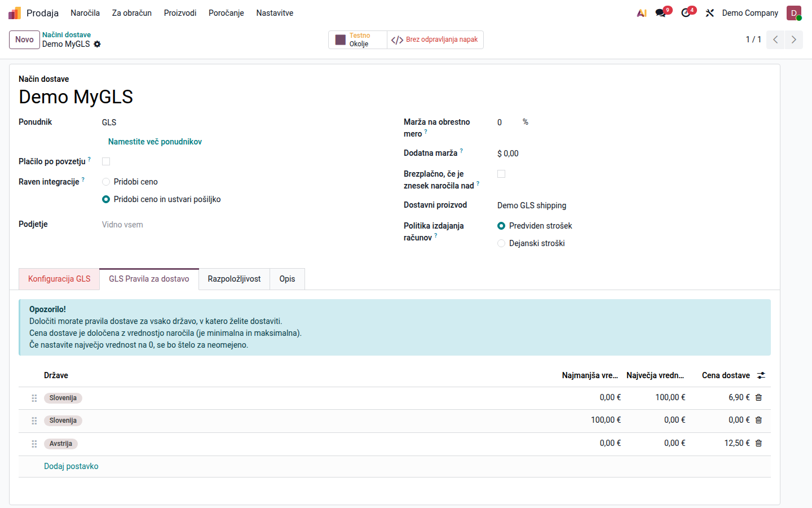Open the developer tools icon
The height and width of the screenshot is (508, 812).
coord(710,13)
